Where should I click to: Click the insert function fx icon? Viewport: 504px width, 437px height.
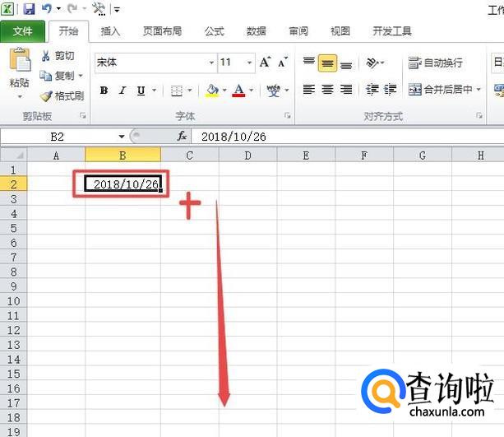(x=183, y=137)
